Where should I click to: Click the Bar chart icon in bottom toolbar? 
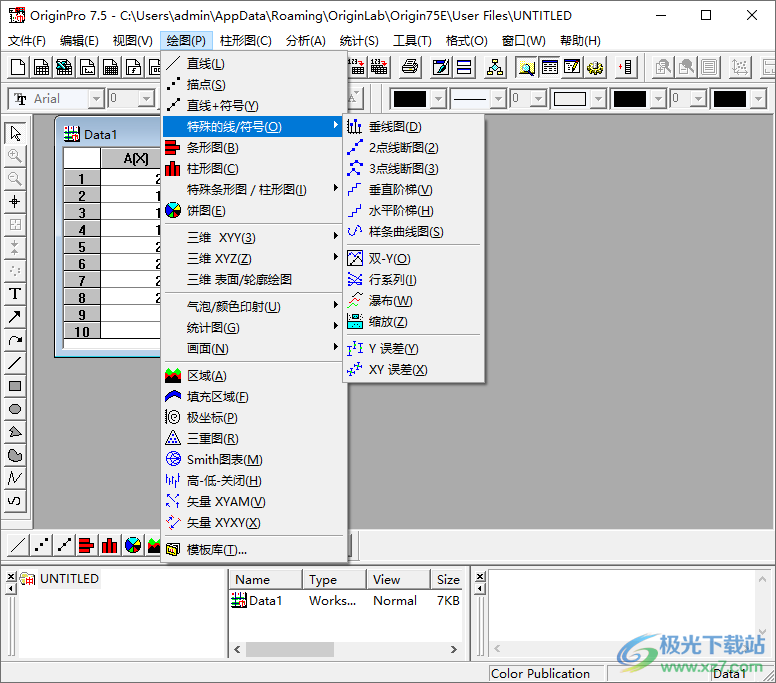[87, 545]
